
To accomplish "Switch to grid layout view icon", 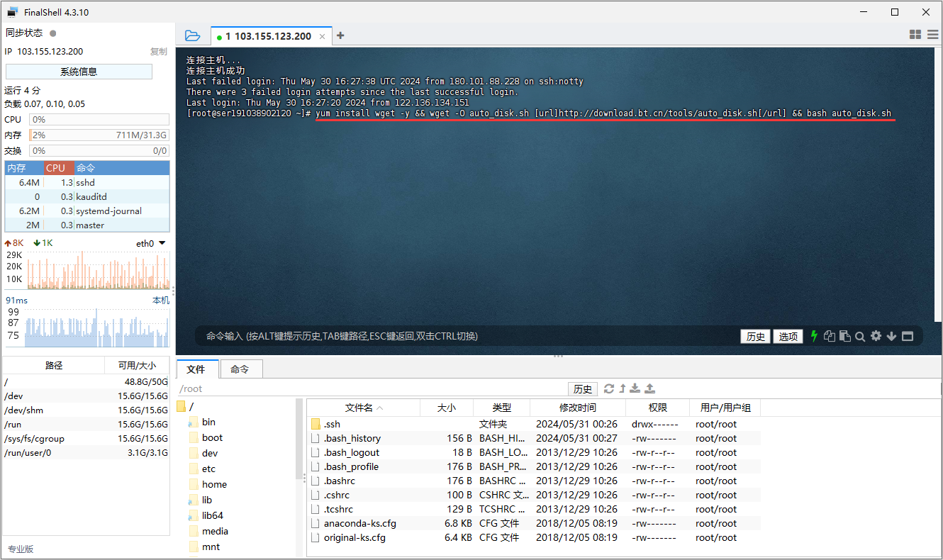I will click(x=915, y=35).
